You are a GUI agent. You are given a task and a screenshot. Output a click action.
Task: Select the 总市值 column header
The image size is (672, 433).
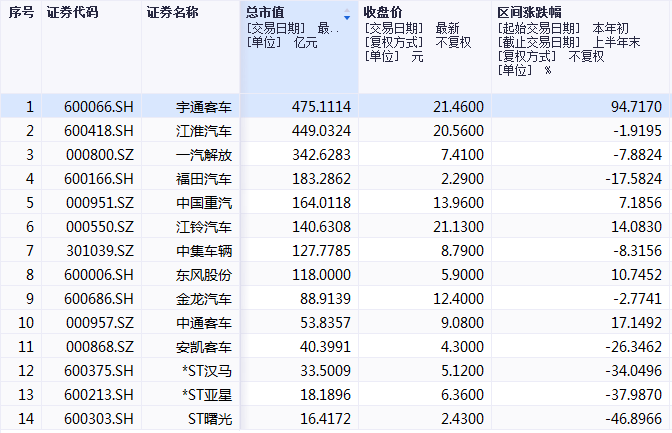click(265, 11)
